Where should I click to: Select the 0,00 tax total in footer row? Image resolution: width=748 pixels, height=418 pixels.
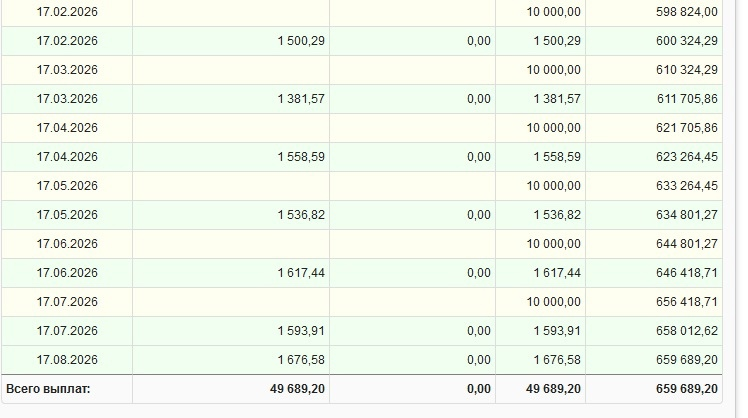pyautogui.click(x=479, y=389)
